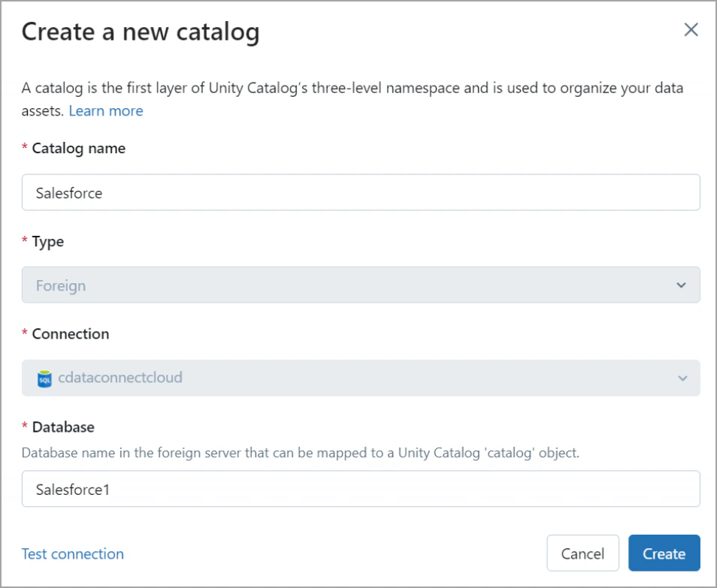This screenshot has width=717, height=588.
Task: Click the Database field label
Action: pyautogui.click(x=63, y=427)
